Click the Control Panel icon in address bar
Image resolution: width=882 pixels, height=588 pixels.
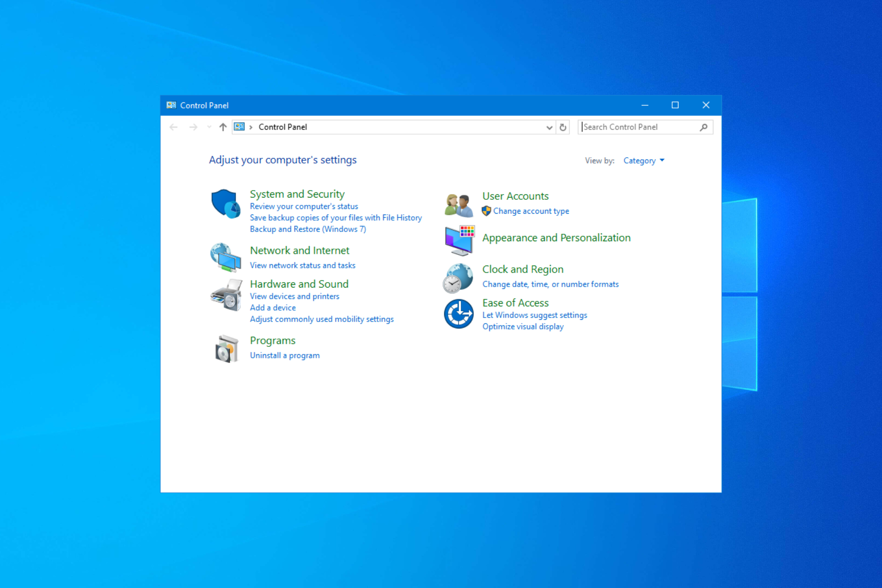point(239,127)
